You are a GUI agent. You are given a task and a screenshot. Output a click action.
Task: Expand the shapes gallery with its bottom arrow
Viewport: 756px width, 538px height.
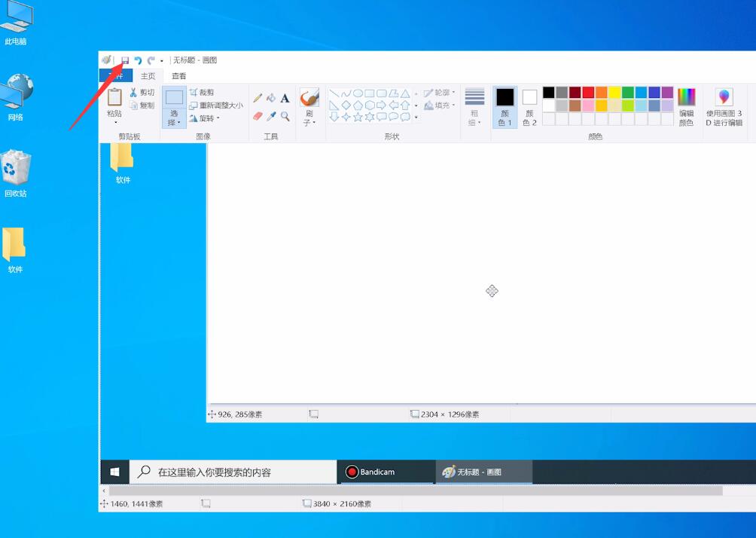(416, 118)
